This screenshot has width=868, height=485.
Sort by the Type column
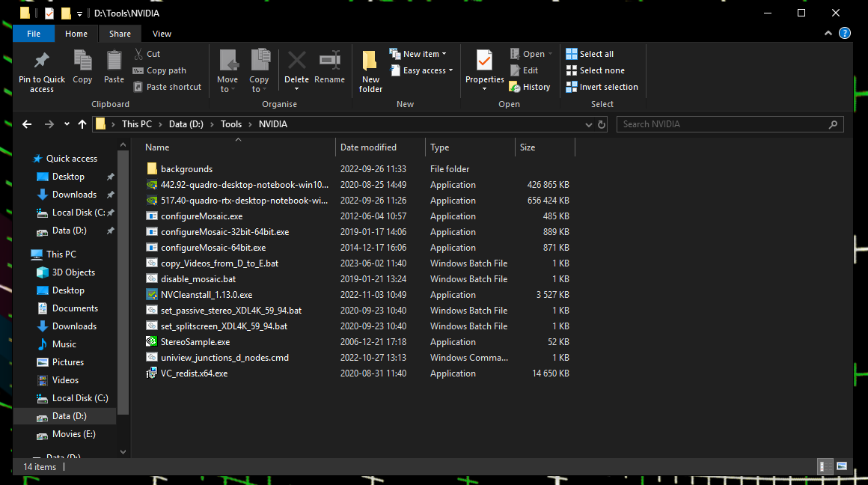point(470,147)
